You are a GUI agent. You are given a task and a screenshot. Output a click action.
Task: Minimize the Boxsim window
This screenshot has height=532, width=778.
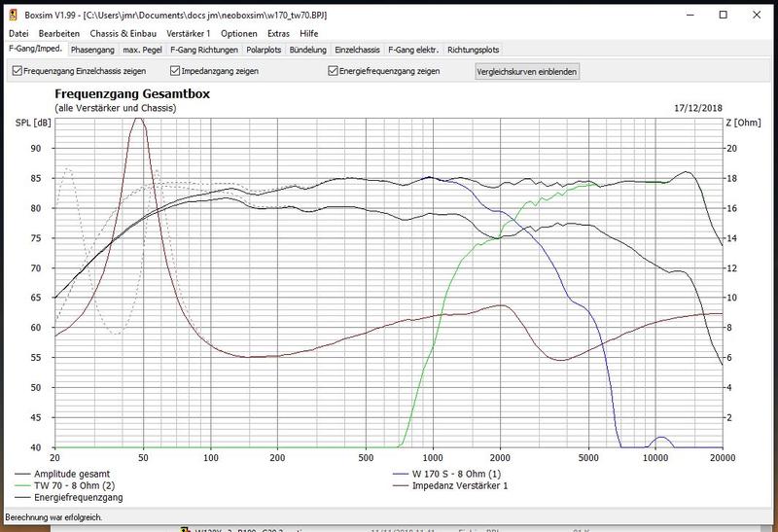coord(690,15)
